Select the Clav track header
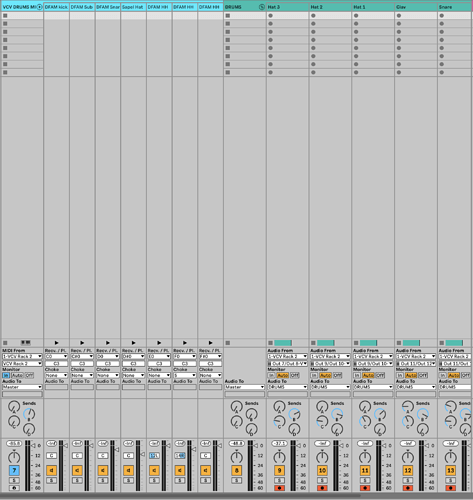 pyautogui.click(x=416, y=7)
